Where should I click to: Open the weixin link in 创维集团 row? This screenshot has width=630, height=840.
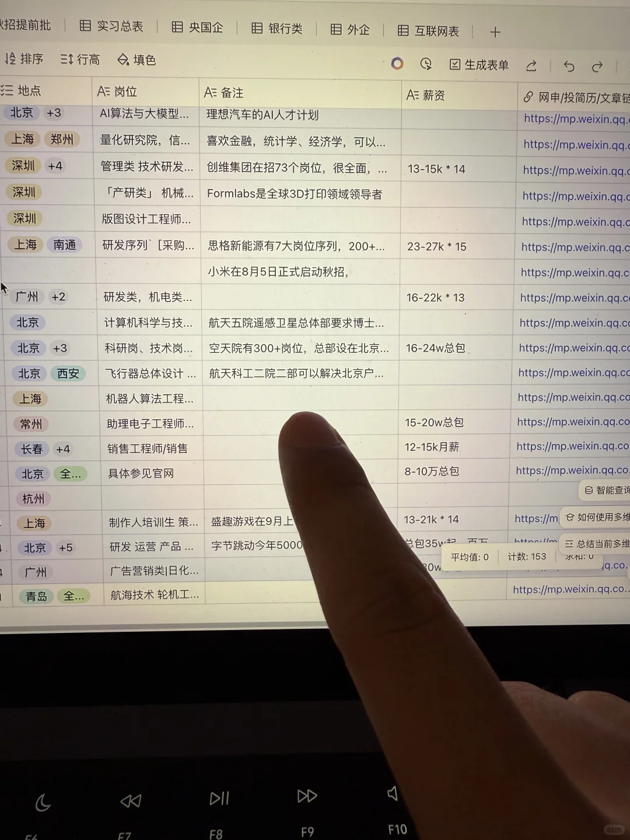point(576,170)
